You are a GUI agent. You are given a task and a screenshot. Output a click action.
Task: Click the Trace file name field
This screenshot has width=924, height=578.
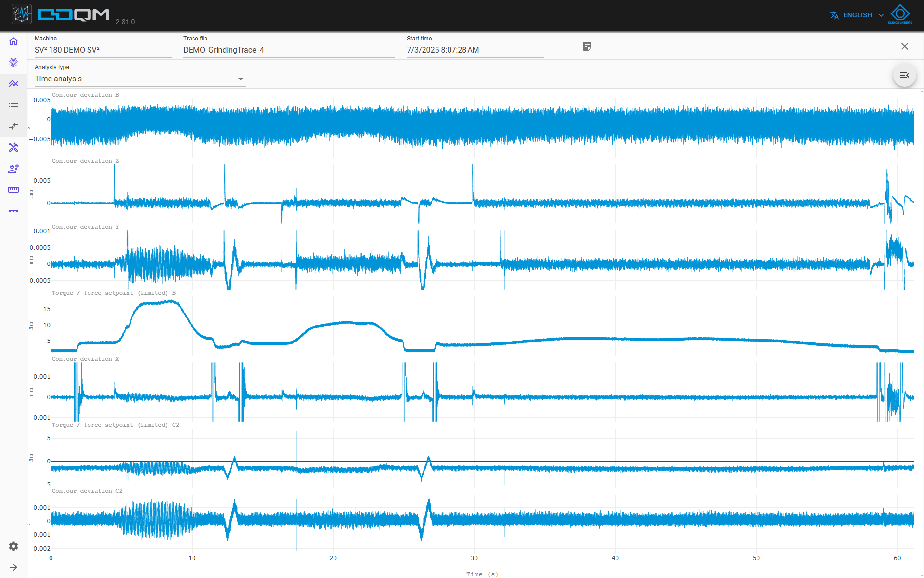click(x=289, y=50)
